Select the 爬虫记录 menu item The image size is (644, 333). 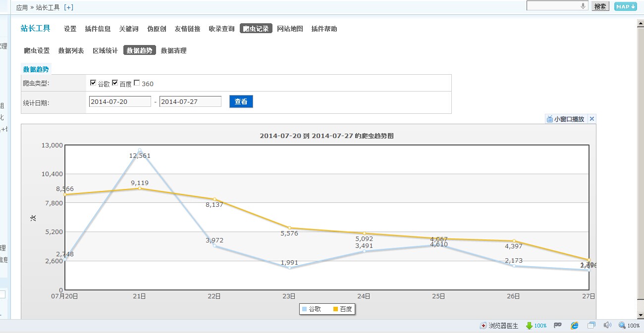256,29
